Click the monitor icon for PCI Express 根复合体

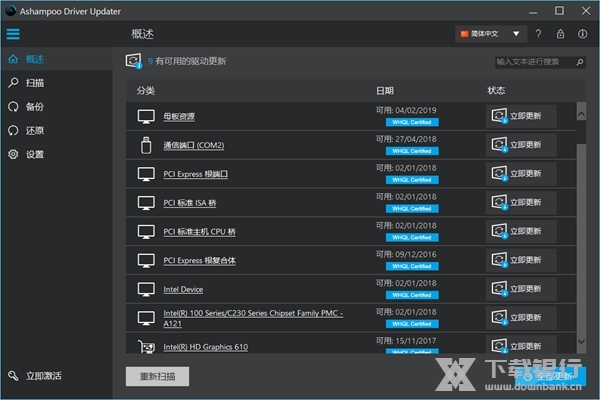point(146,261)
